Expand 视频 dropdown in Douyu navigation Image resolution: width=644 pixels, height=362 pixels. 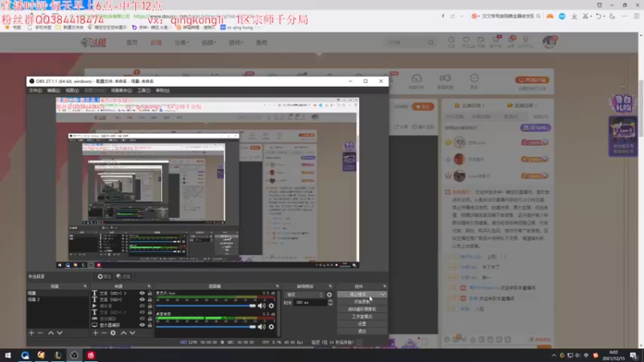(x=208, y=43)
